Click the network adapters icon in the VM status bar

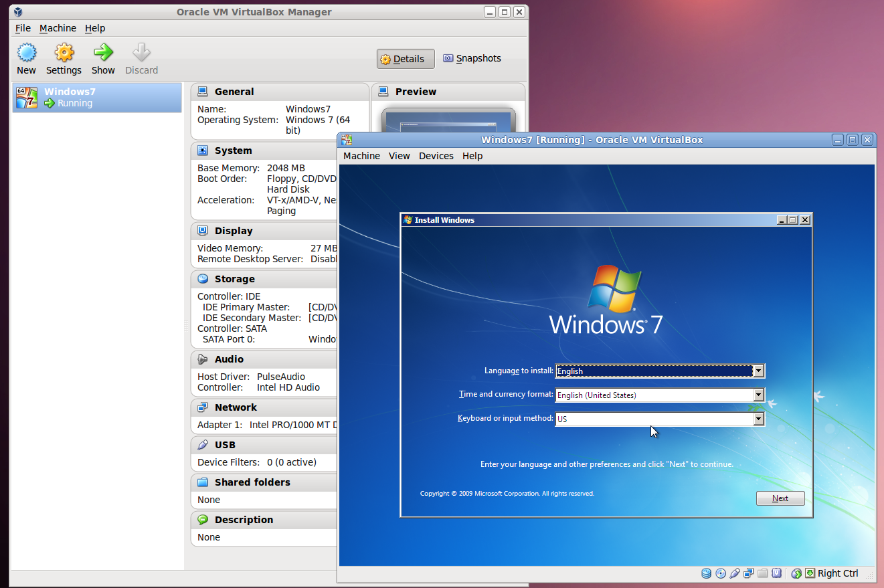coord(749,573)
